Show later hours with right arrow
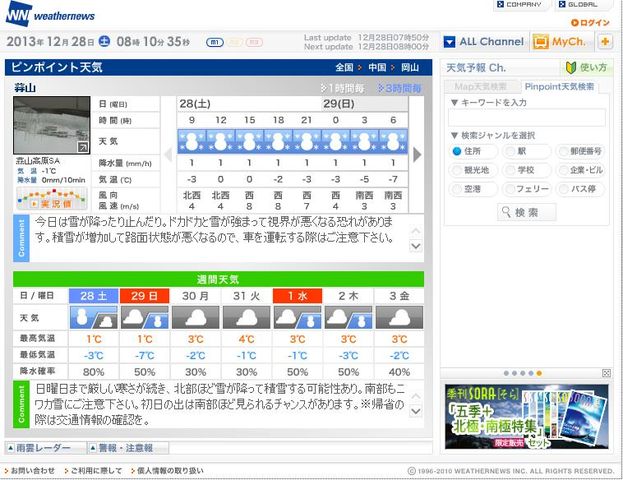The width and height of the screenshot is (623, 480). (x=416, y=155)
